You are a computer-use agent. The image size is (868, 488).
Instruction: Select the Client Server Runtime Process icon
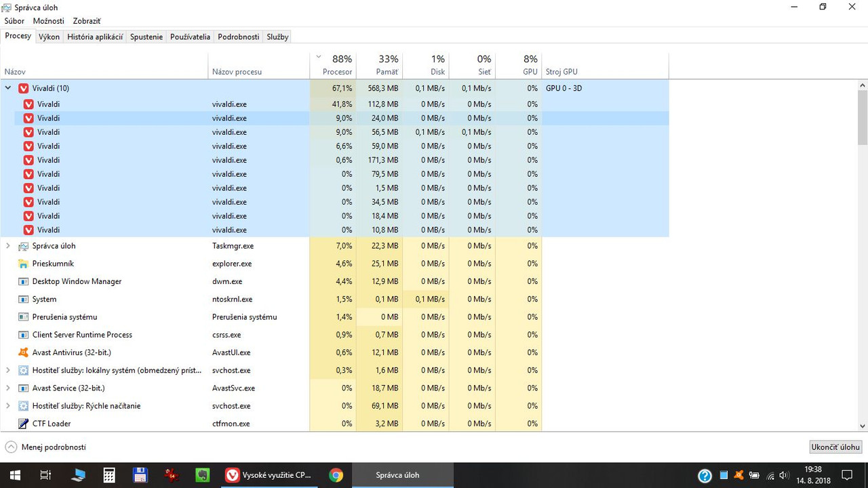click(23, 335)
